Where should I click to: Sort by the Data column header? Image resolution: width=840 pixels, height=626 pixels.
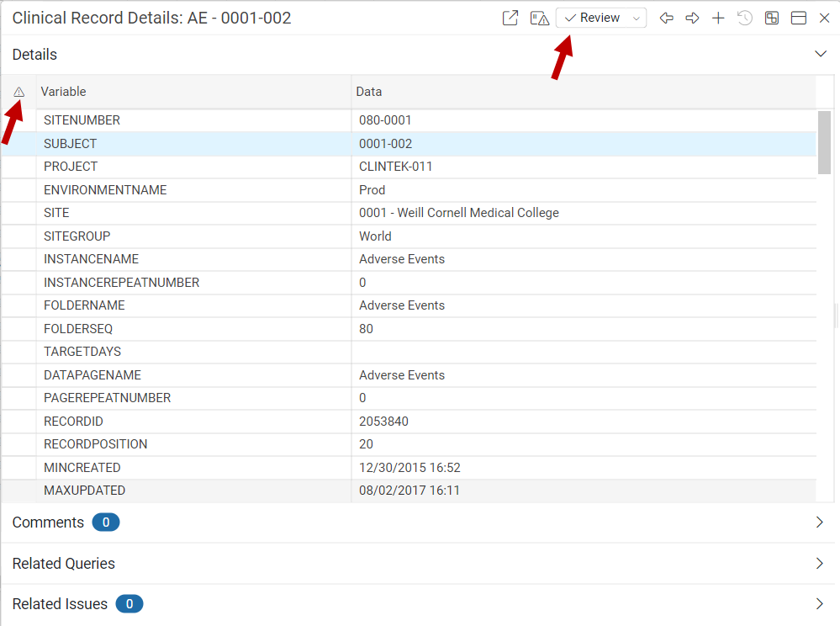tap(584, 92)
